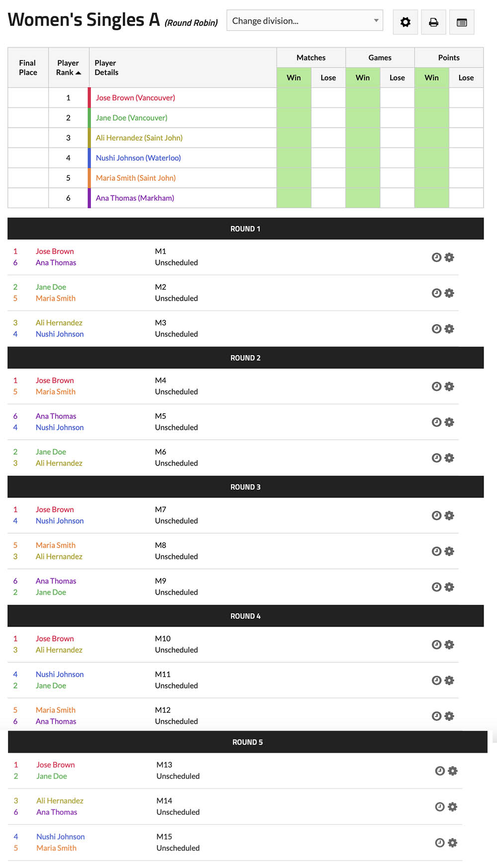This screenshot has height=868, width=497.
Task: Sort by the Player Rank column header
Action: (x=68, y=68)
